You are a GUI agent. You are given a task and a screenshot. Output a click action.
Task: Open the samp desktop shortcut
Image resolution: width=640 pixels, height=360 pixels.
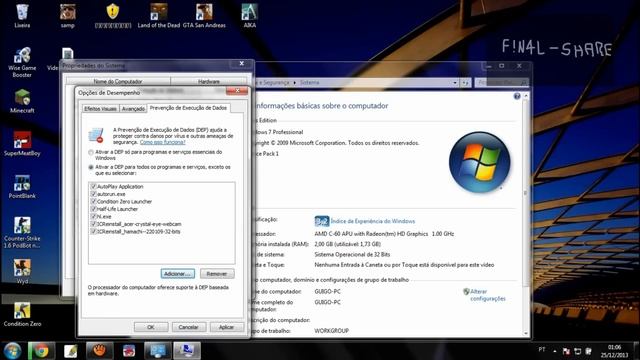click(x=67, y=16)
